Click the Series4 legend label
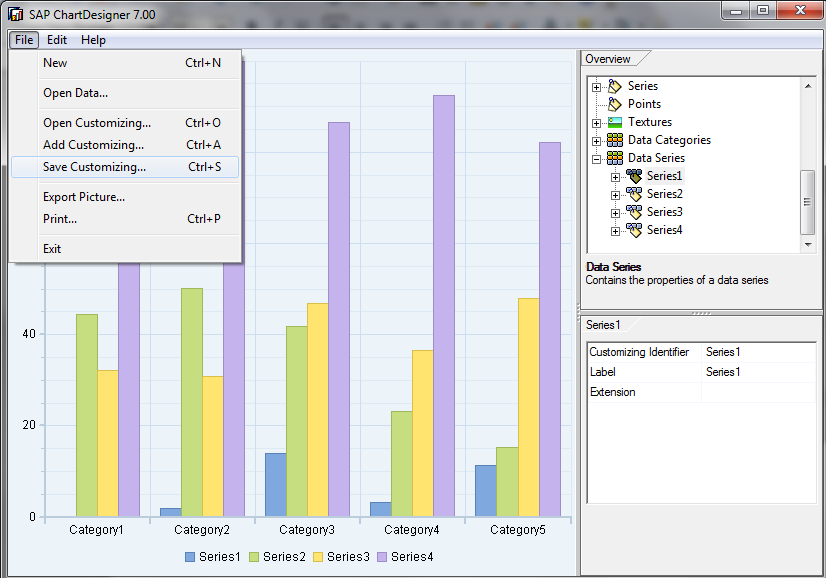This screenshot has width=826, height=578. point(412,557)
